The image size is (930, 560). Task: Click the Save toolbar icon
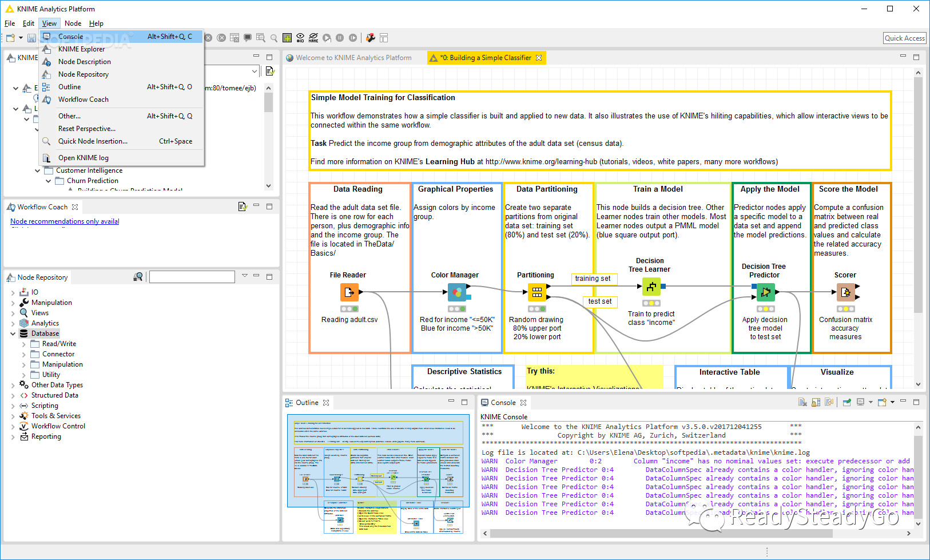[31, 38]
